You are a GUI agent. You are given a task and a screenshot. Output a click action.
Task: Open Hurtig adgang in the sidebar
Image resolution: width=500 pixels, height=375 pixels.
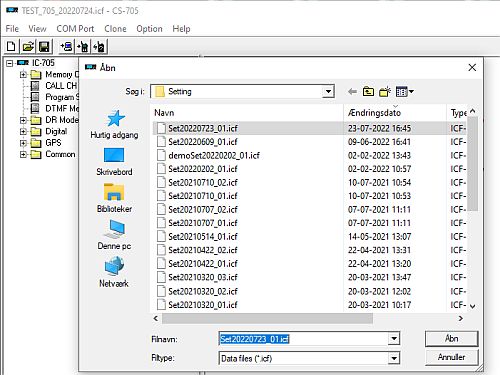coord(114,125)
